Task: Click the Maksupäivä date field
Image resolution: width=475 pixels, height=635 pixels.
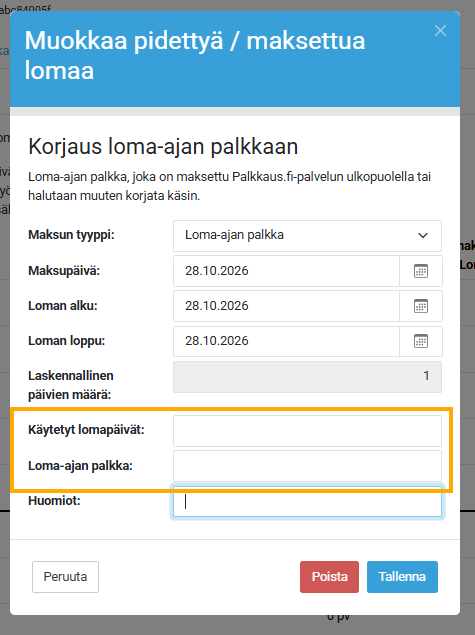Action: (286, 271)
